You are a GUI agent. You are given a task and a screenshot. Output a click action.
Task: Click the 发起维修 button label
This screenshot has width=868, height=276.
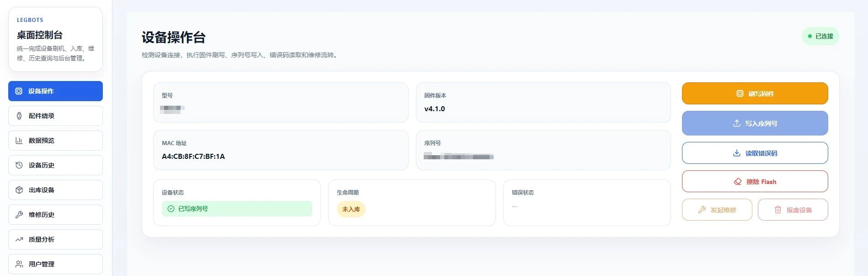[x=723, y=210]
